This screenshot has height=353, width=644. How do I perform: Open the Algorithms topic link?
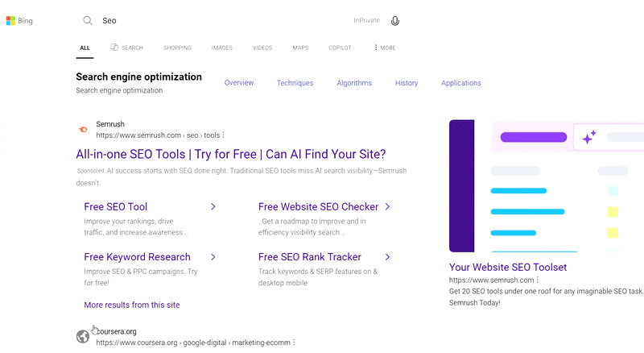tap(354, 83)
